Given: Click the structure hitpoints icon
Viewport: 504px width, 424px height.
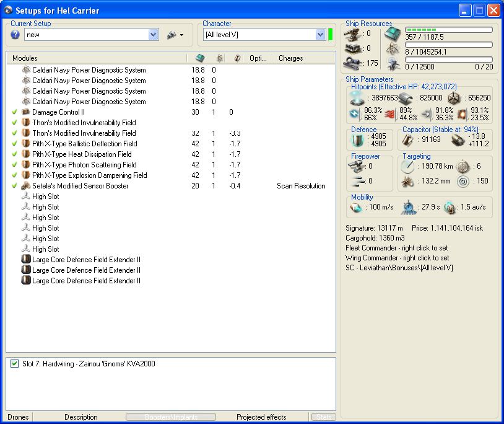Looking at the screenshot, I should click(x=454, y=98).
